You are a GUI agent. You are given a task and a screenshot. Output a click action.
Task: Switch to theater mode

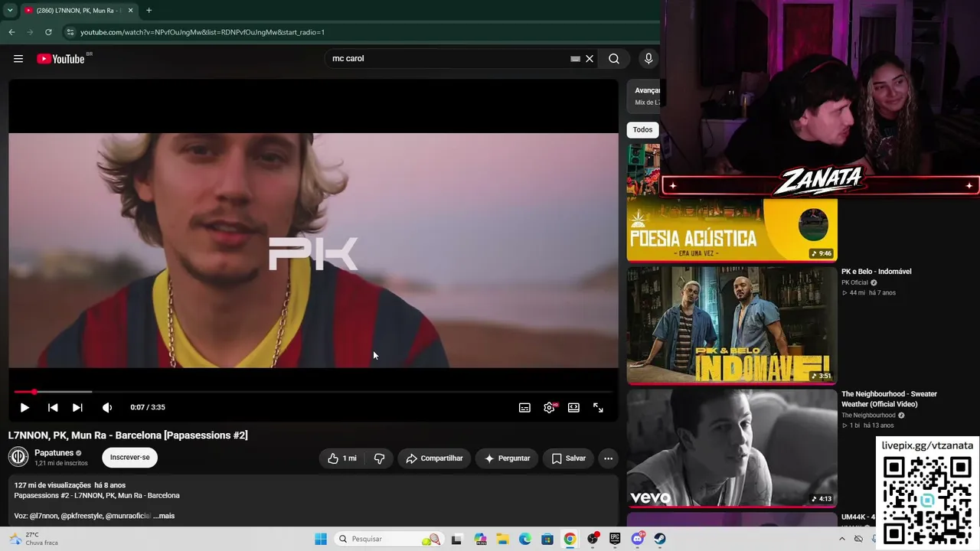[573, 408]
